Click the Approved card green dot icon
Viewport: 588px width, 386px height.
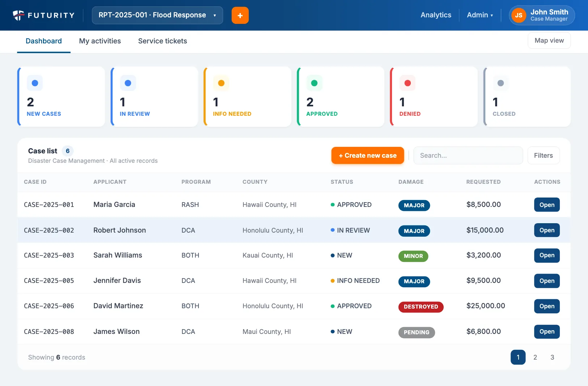pos(314,83)
